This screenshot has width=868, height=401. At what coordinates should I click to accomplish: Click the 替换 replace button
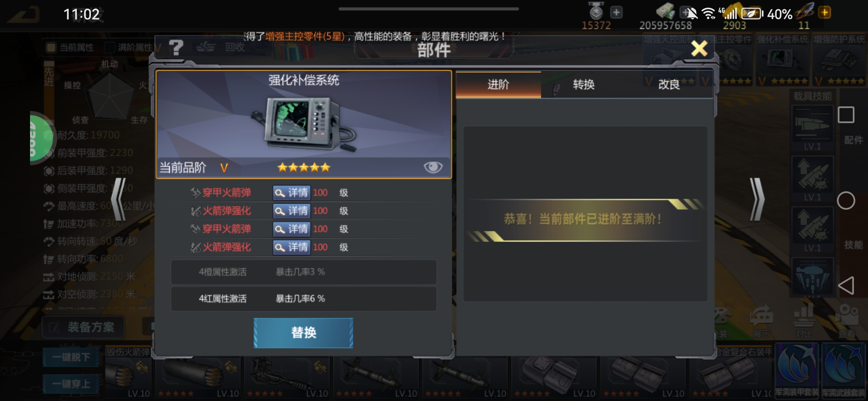303,333
